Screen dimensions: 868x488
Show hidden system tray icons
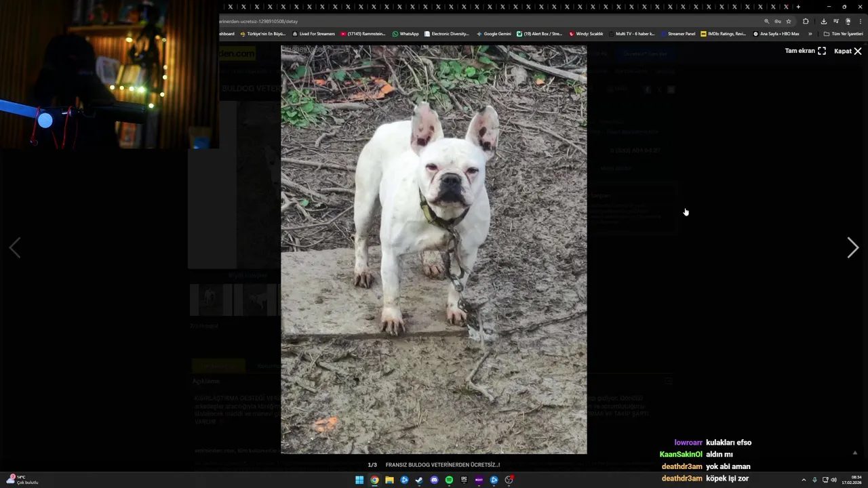[804, 480]
